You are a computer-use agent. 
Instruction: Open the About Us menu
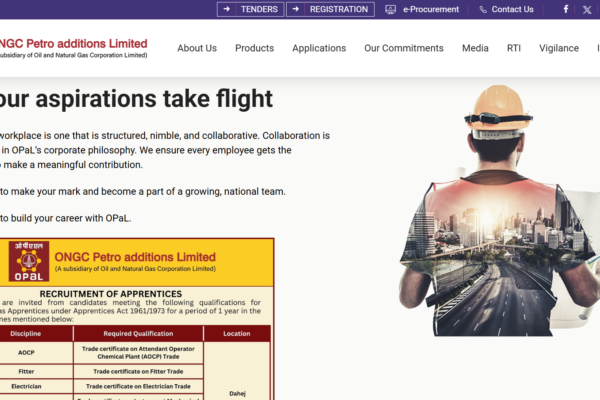[197, 48]
